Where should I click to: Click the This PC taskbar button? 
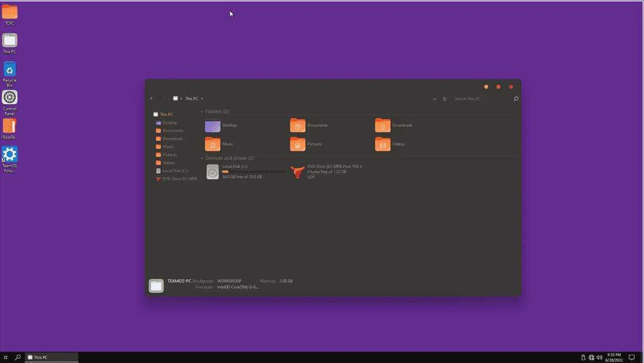tap(52, 357)
